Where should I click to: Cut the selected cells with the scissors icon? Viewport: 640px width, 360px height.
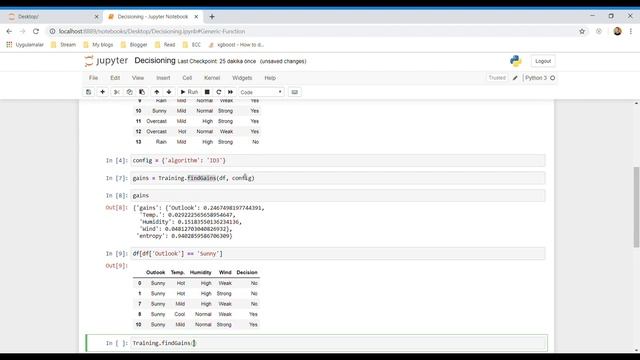[x=117, y=92]
